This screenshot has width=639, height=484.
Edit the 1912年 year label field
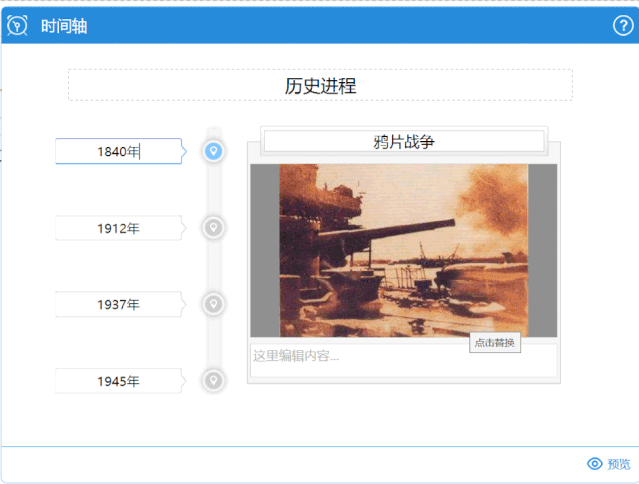point(118,228)
